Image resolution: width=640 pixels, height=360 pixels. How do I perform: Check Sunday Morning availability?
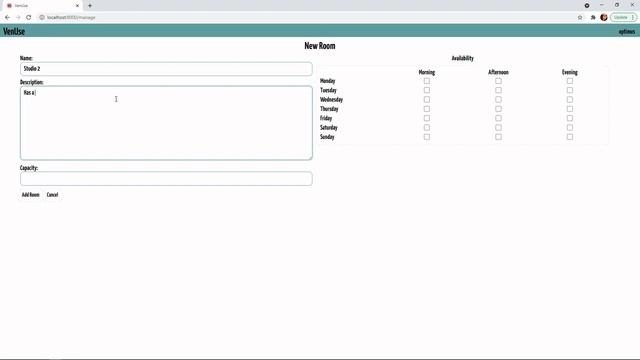(427, 137)
